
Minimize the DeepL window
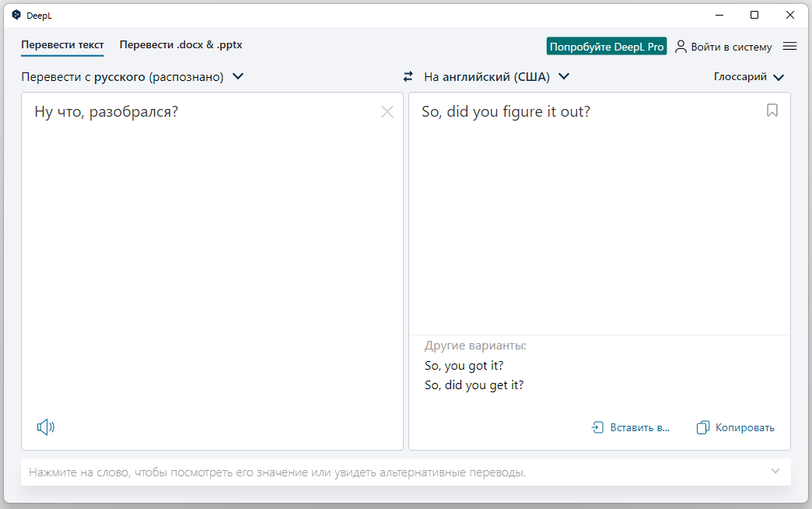pyautogui.click(x=719, y=15)
